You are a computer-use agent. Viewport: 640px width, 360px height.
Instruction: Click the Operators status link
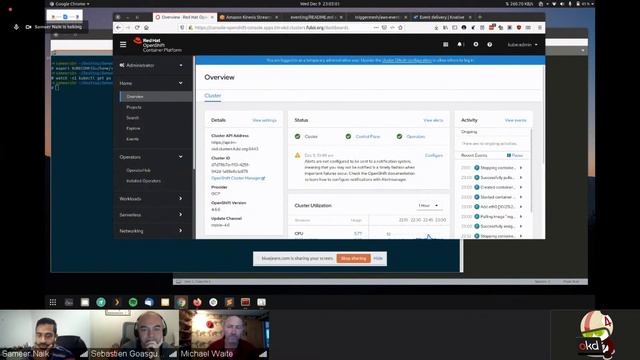pyautogui.click(x=416, y=137)
